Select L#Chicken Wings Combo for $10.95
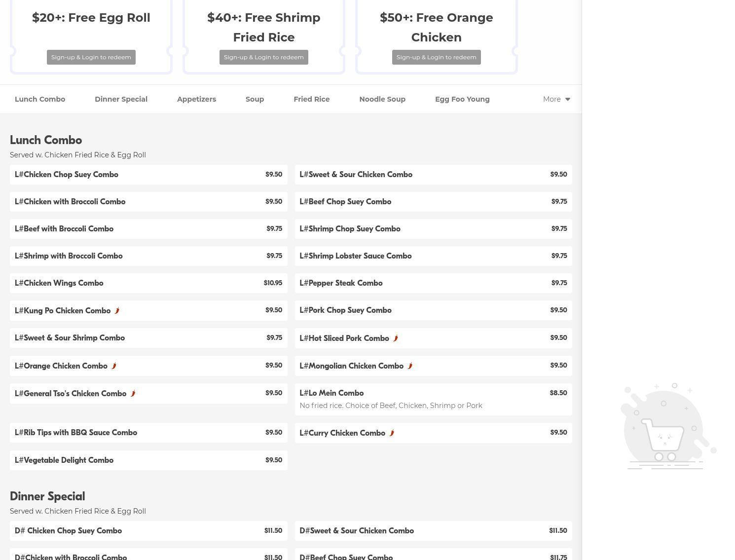 148,283
